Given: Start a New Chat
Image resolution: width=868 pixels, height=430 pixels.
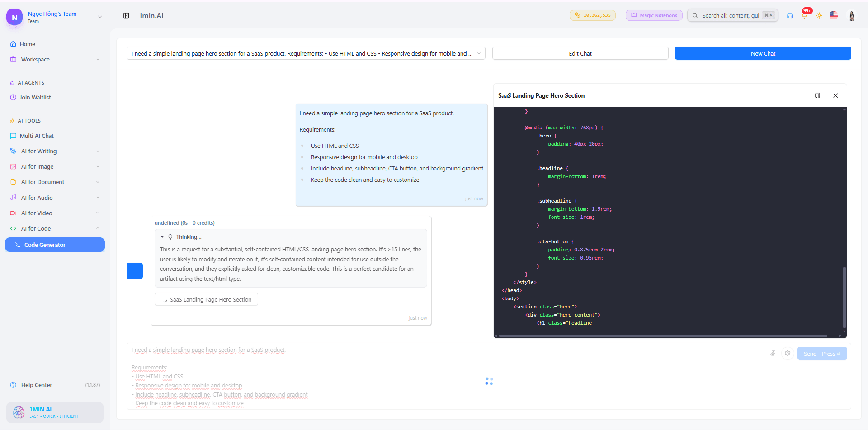Looking at the screenshot, I should [x=763, y=53].
